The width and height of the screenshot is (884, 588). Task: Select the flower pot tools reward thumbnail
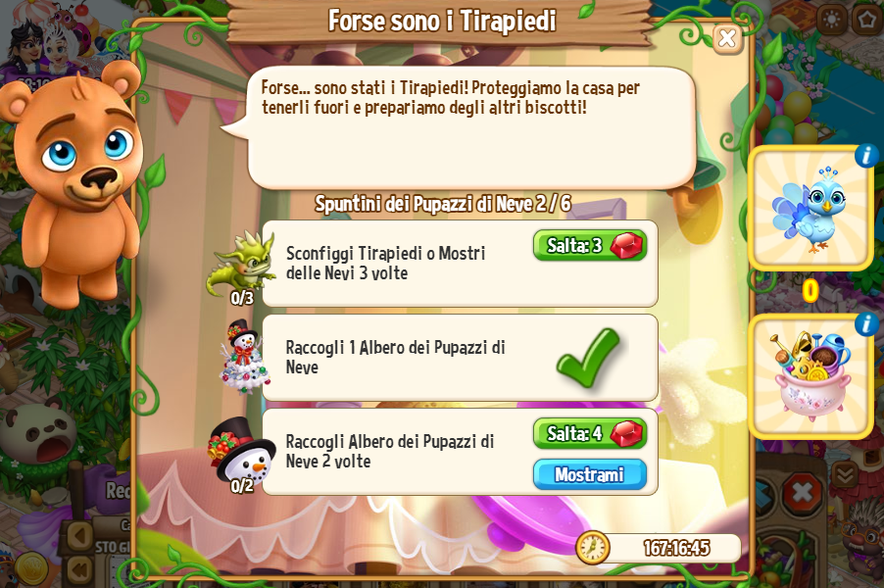[810, 376]
